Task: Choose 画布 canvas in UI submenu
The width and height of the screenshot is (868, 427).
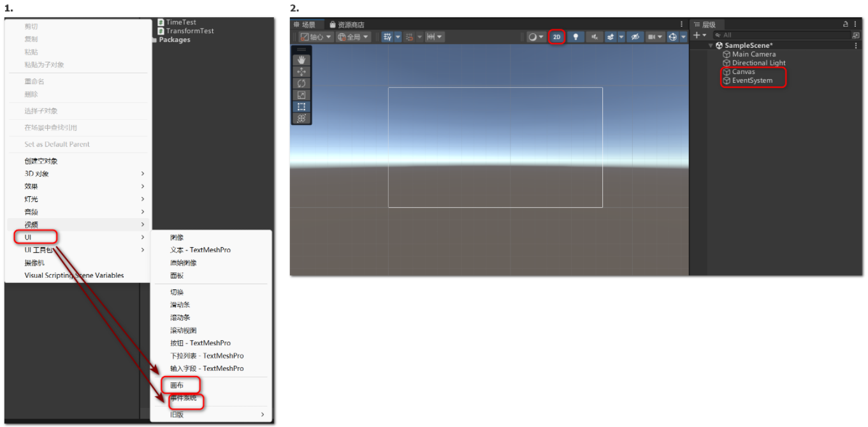Action: [x=211, y=385]
